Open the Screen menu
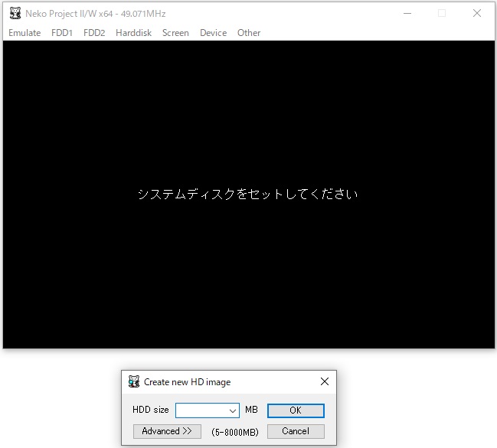Image resolution: width=497 pixels, height=448 pixels. [x=175, y=33]
